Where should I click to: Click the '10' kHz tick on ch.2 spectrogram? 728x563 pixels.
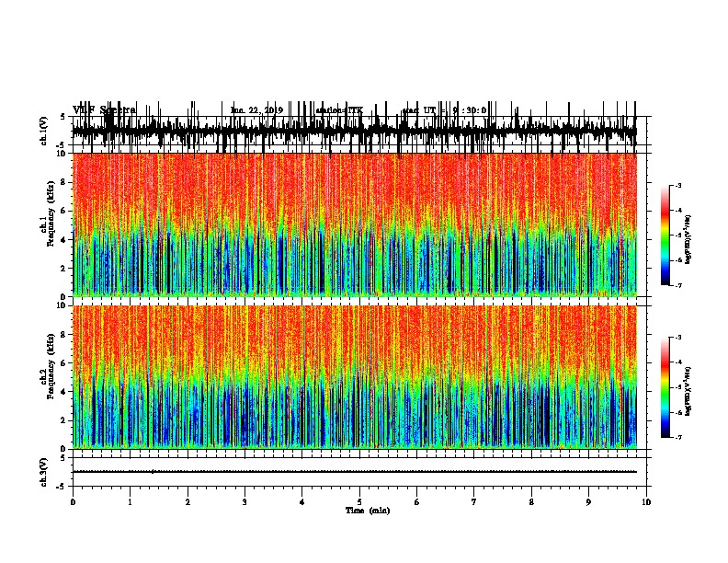click(x=62, y=305)
